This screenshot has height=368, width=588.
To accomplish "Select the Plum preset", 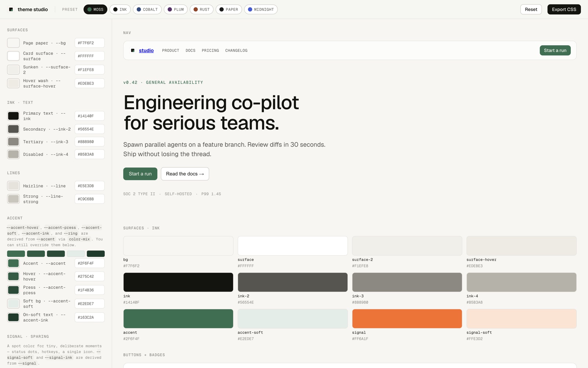I will pyautogui.click(x=176, y=10).
